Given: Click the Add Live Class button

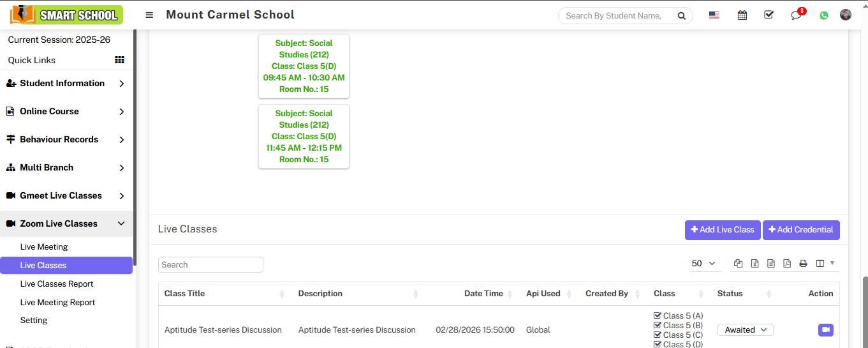Looking at the screenshot, I should coord(723,230).
